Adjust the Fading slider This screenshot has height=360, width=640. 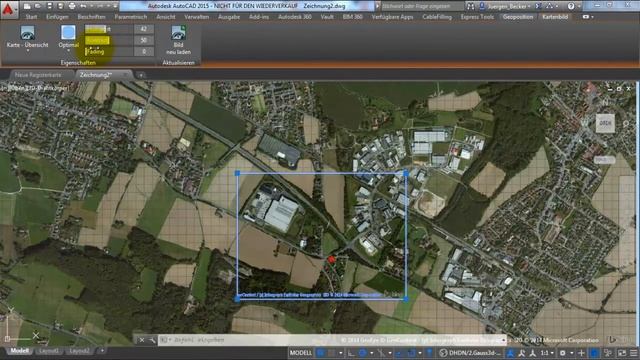[109, 52]
